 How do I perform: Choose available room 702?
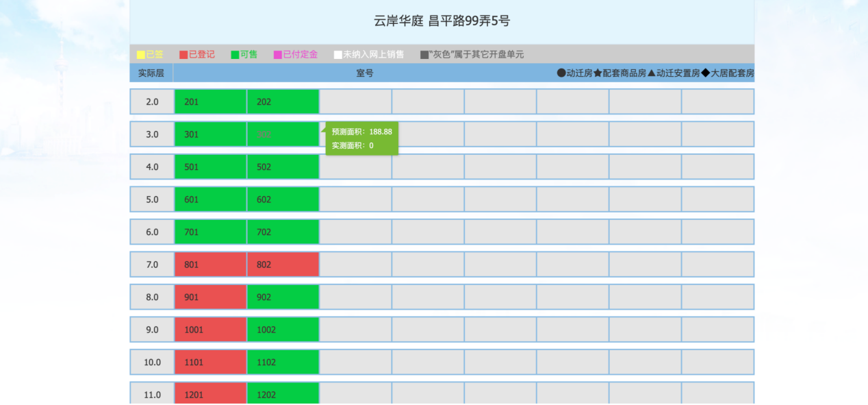[x=283, y=232]
